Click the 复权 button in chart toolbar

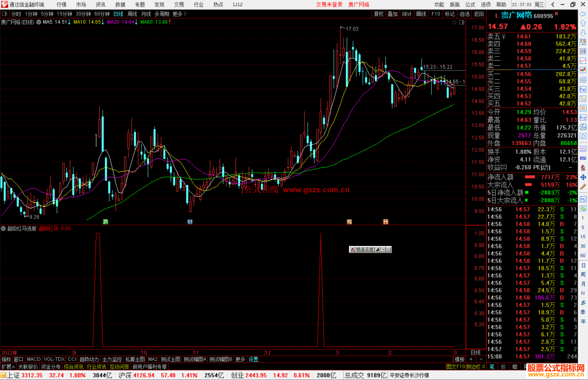pyautogui.click(x=379, y=14)
